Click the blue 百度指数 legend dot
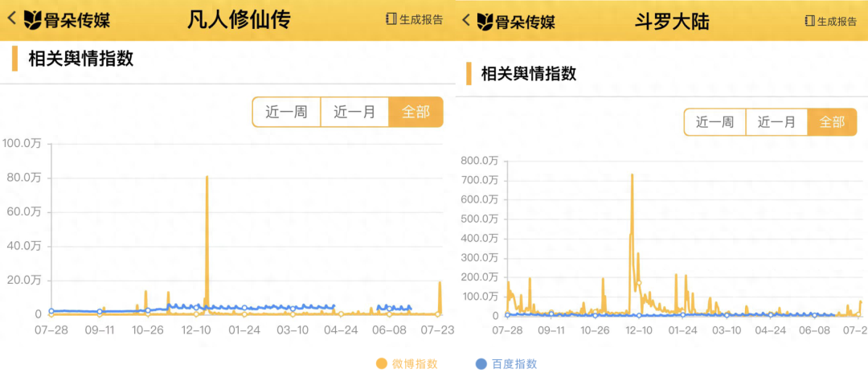Viewport: 868px width, 381px height. tap(481, 364)
